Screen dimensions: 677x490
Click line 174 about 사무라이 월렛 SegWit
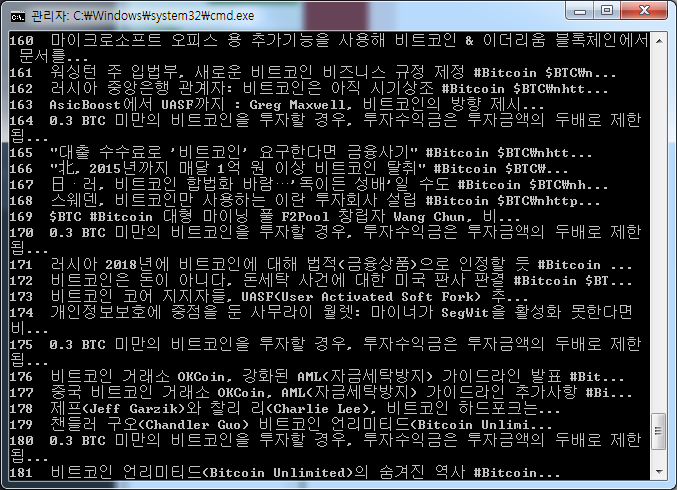(x=321, y=320)
